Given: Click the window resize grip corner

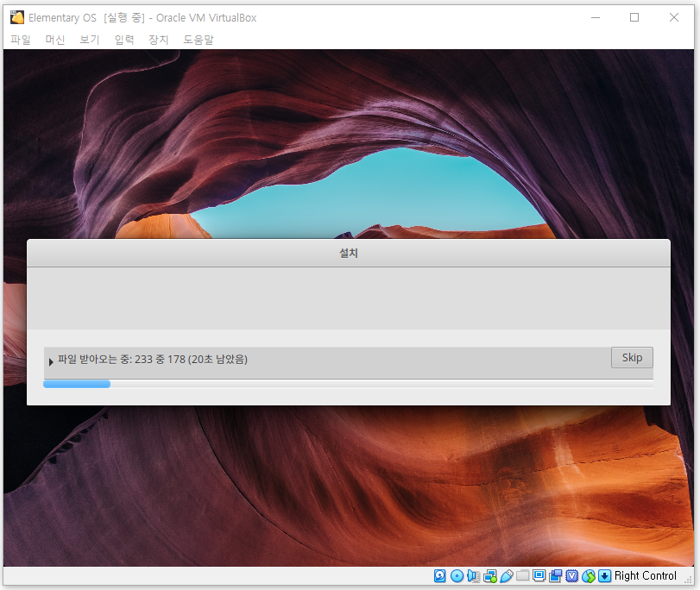Looking at the screenshot, I should [688, 580].
